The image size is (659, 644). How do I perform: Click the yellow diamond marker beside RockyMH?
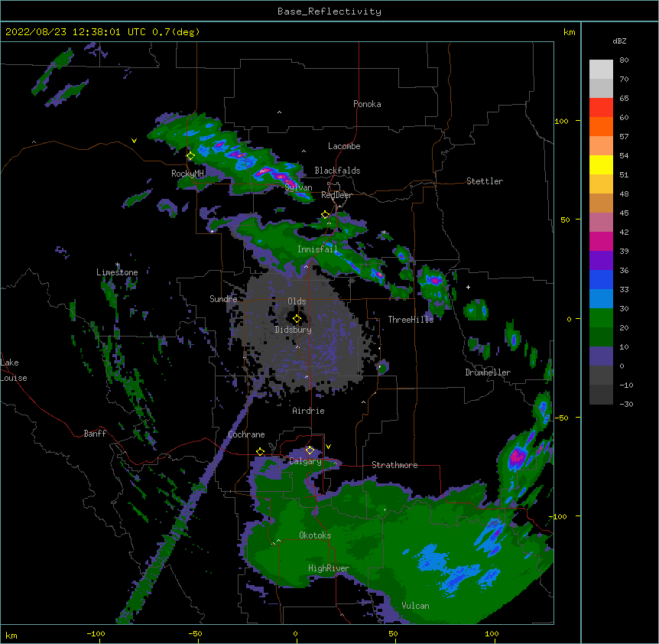[190, 156]
